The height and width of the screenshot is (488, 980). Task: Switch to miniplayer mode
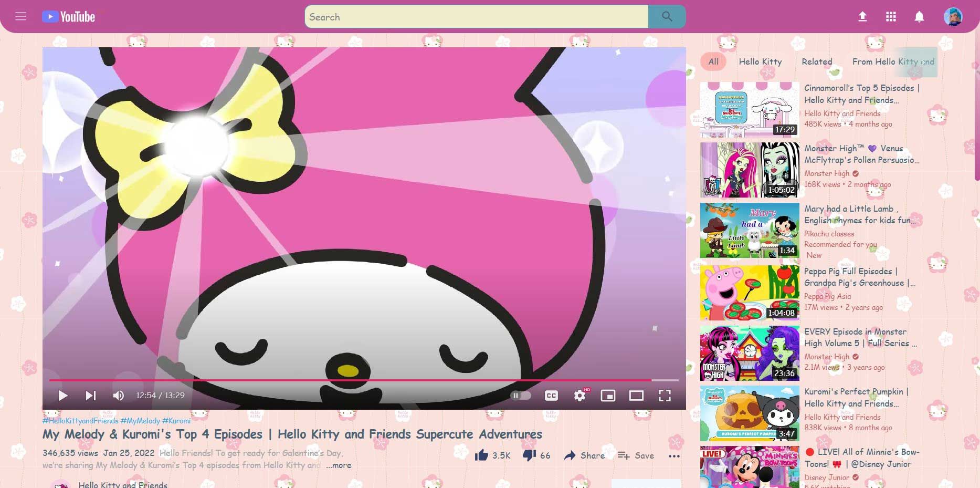tap(608, 396)
